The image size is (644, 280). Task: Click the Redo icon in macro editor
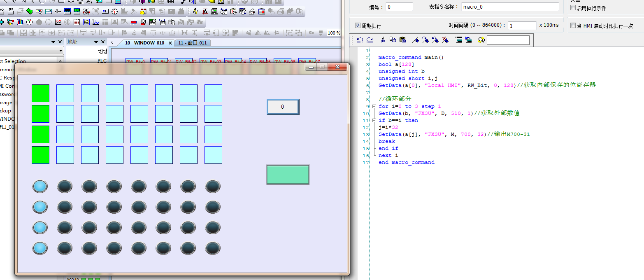tap(370, 40)
